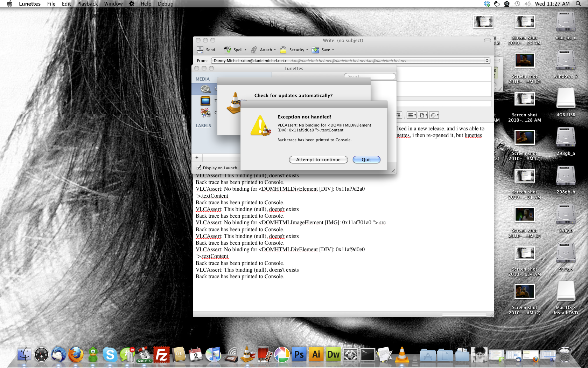Open the 4GB_USB drive on the desktop
This screenshot has height=368, width=588.
tap(566, 100)
